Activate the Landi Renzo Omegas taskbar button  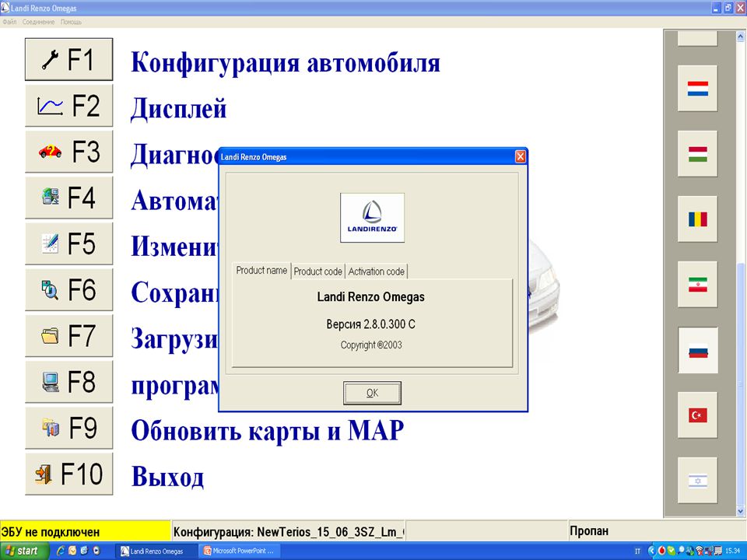point(156,551)
